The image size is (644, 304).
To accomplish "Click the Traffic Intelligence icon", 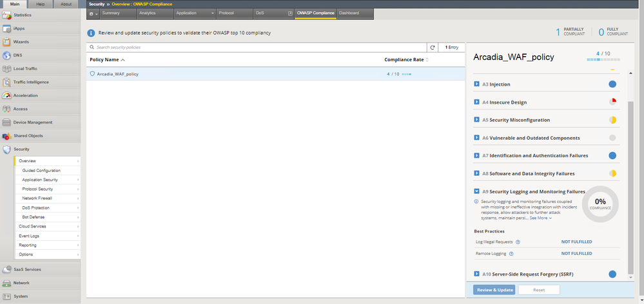I will (x=6, y=82).
